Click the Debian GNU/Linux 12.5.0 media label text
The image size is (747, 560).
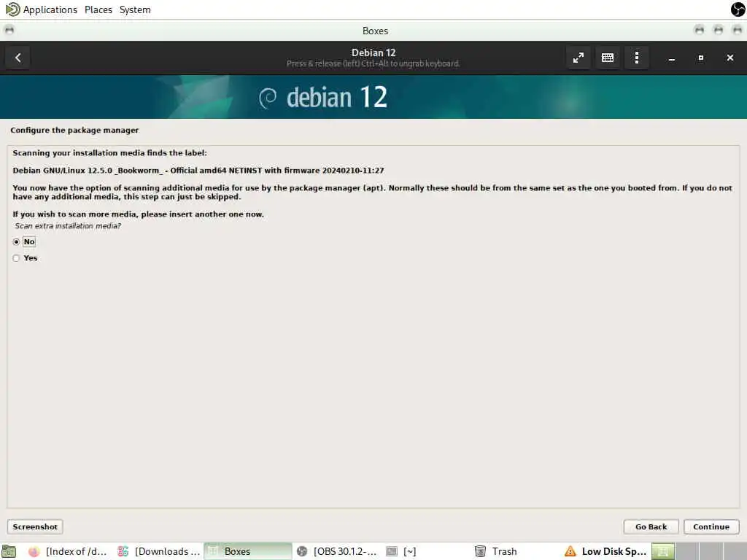(198, 171)
